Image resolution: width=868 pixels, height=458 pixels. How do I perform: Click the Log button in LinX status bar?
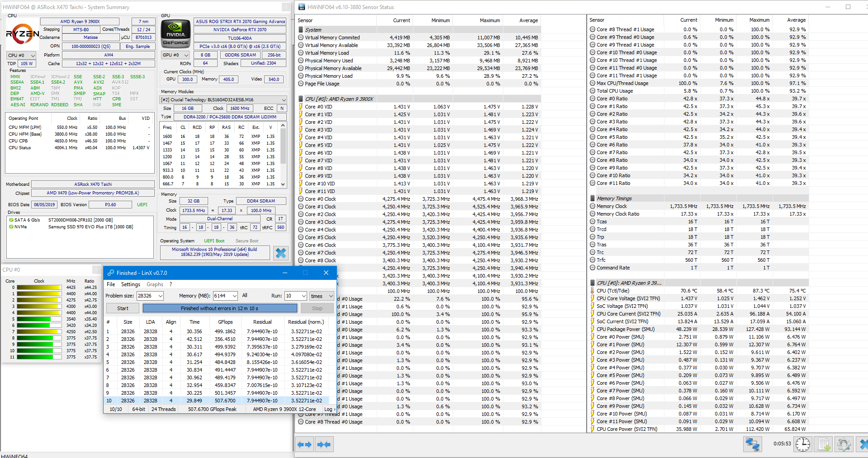(329, 409)
